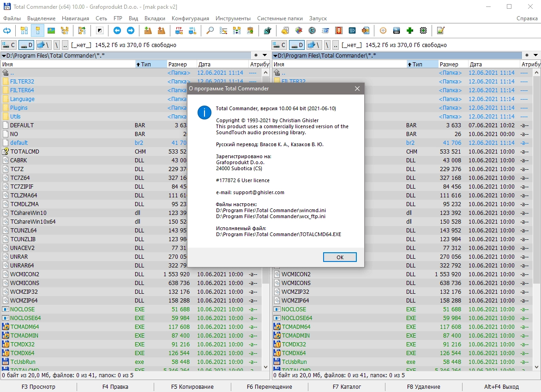Click the disc (CD) toolbar icon
The height and width of the screenshot is (392, 541).
coord(383,31)
